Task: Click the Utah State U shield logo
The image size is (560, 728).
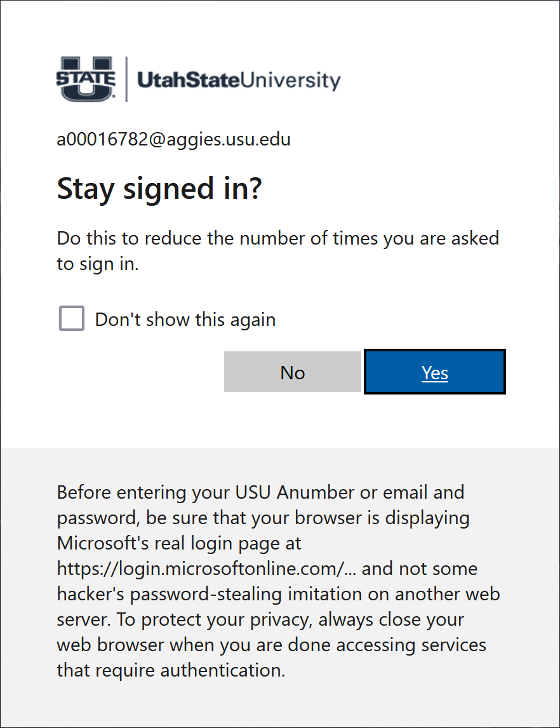Action: [x=86, y=79]
